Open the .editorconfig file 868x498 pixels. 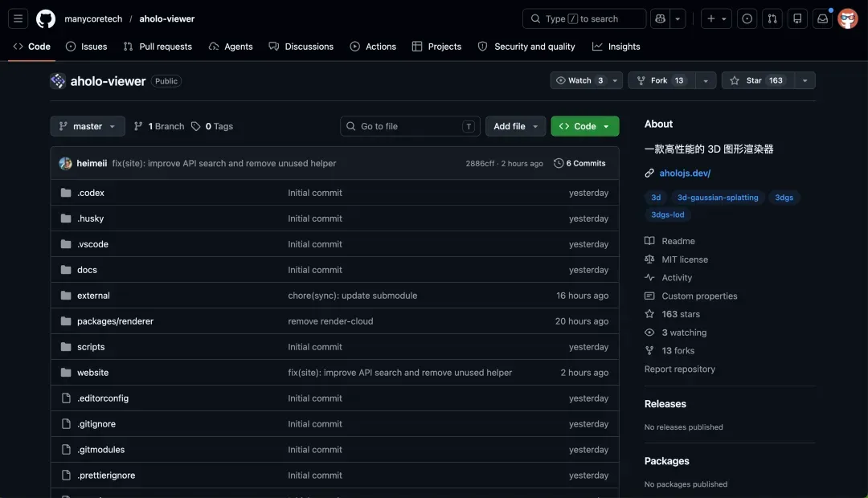click(103, 398)
